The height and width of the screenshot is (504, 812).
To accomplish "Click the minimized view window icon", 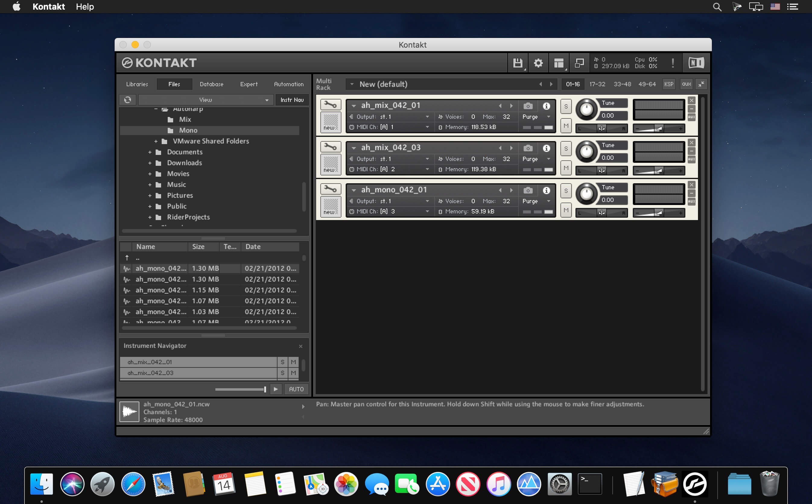I will click(579, 63).
